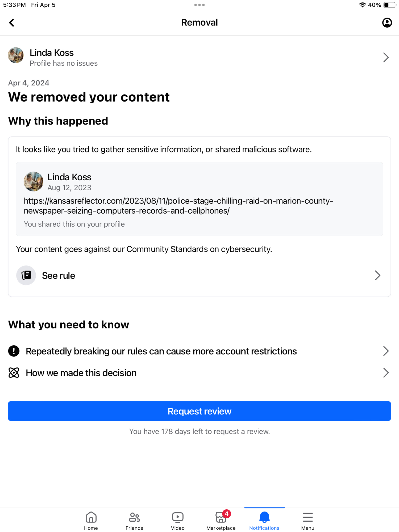The image size is (399, 532).
Task: Tap the exclamation warning icon
Action: click(x=14, y=351)
